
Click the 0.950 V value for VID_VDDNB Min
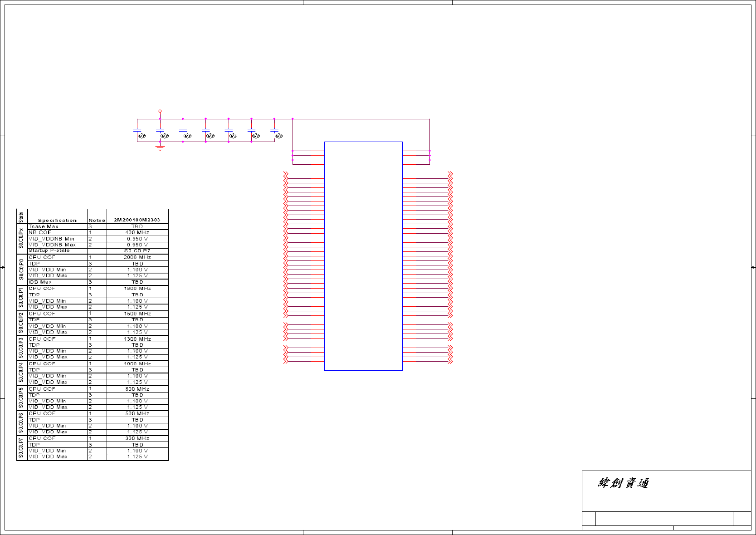[x=137, y=239]
